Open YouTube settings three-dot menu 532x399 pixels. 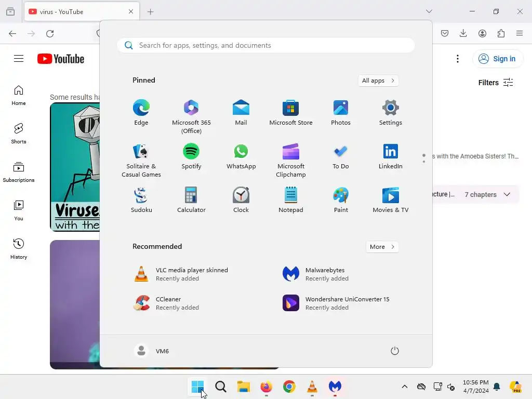pyautogui.click(x=458, y=59)
